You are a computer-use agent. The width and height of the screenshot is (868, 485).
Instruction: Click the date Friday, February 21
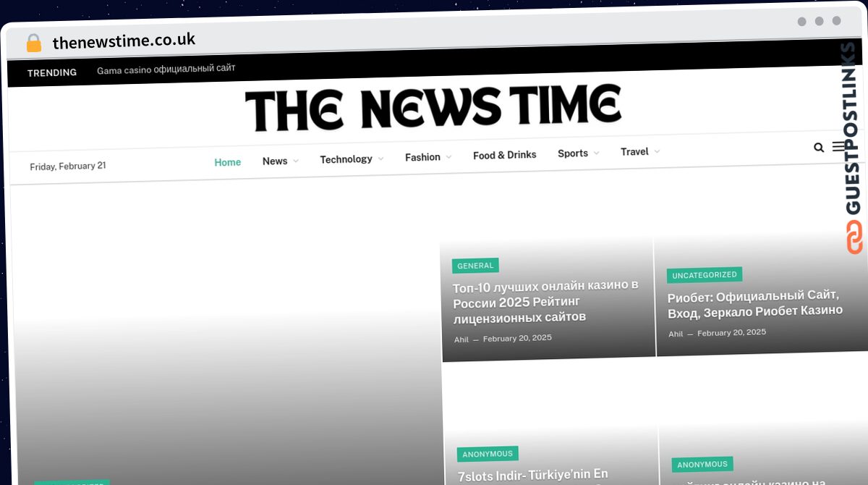pos(68,166)
